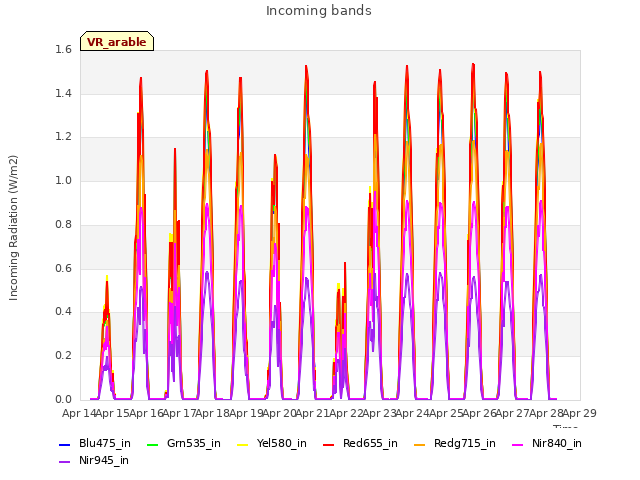Click the Apr 26 x-axis tick label
Image resolution: width=640 pixels, height=480 pixels.
pos(479,413)
